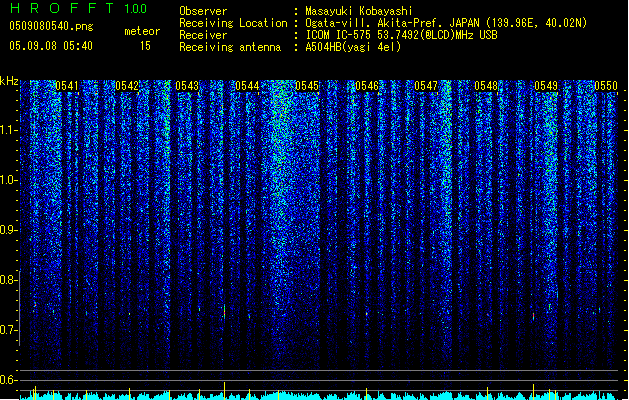Click the 0545 time marker
629x400 pixels.
point(307,86)
